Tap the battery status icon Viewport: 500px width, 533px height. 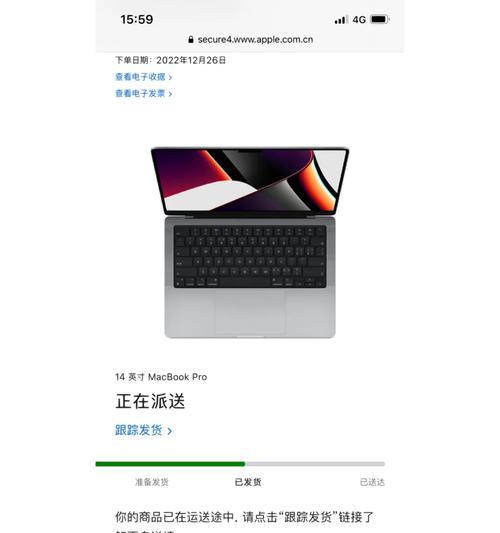tap(380, 19)
